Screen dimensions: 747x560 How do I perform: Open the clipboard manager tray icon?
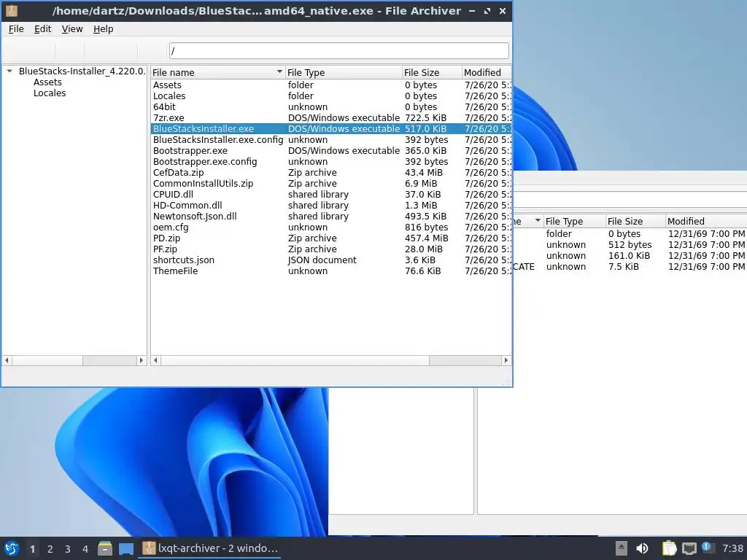(669, 548)
